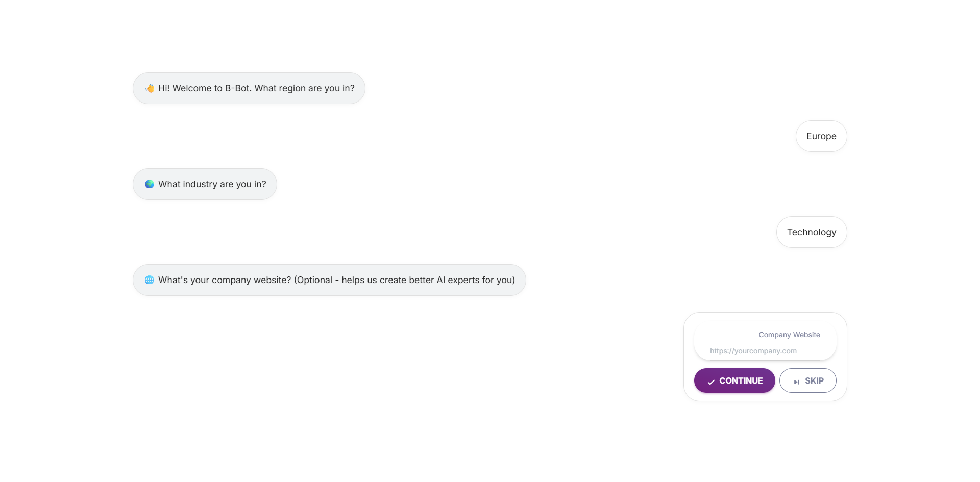
Task: Click the globe emoji beside industry question
Action: pyautogui.click(x=149, y=184)
